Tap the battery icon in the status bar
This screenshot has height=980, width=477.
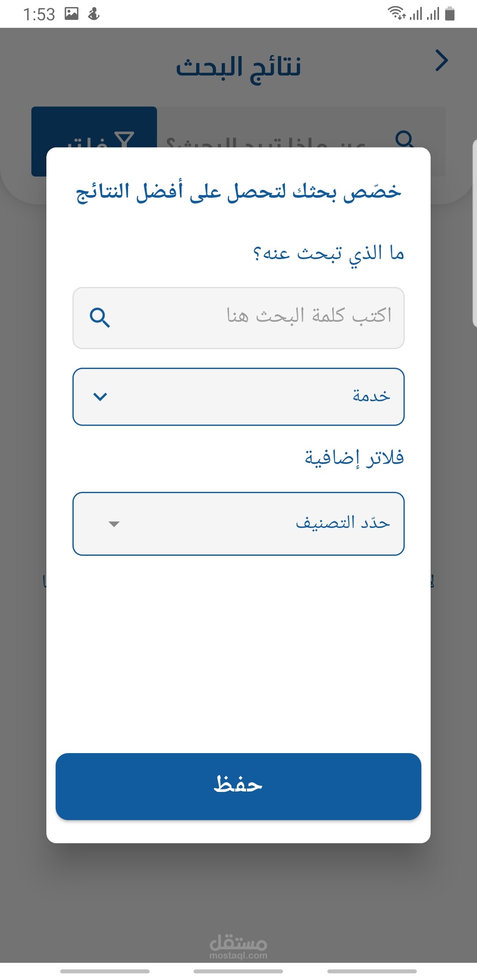tap(450, 14)
